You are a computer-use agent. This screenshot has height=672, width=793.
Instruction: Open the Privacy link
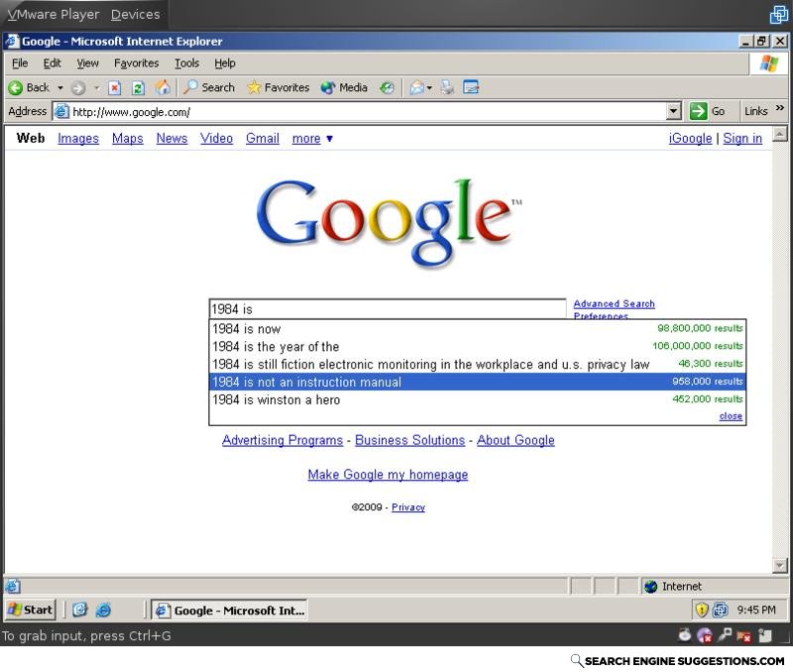tap(408, 507)
